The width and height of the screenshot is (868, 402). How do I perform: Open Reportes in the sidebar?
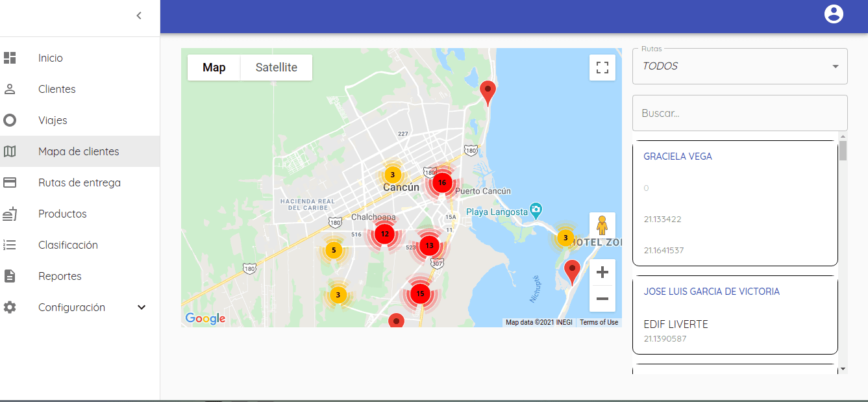tap(60, 276)
